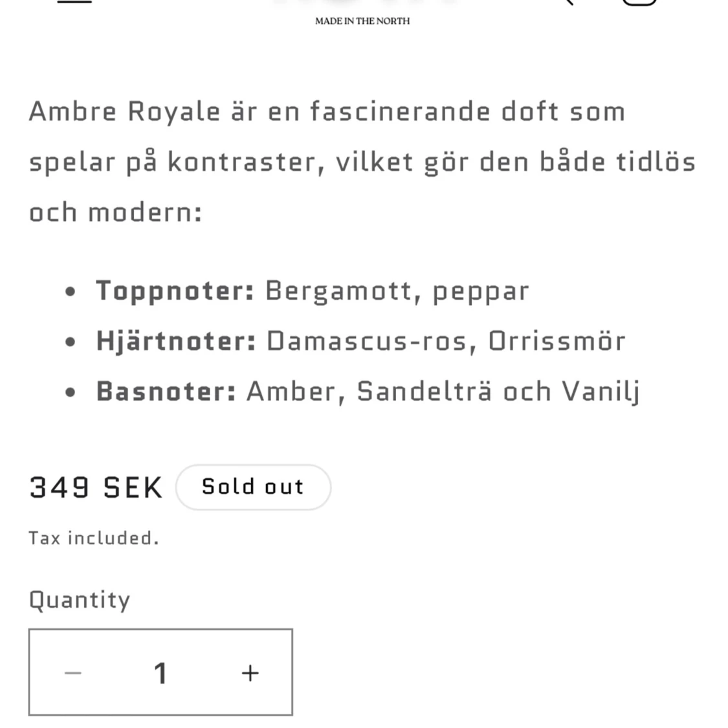
Task: Click the Tax included text
Action: [94, 538]
